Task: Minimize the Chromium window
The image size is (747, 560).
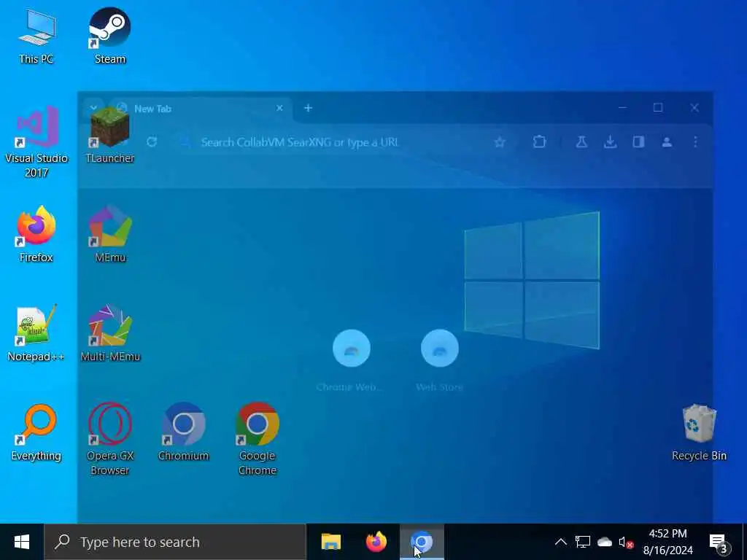Action: 622,108
